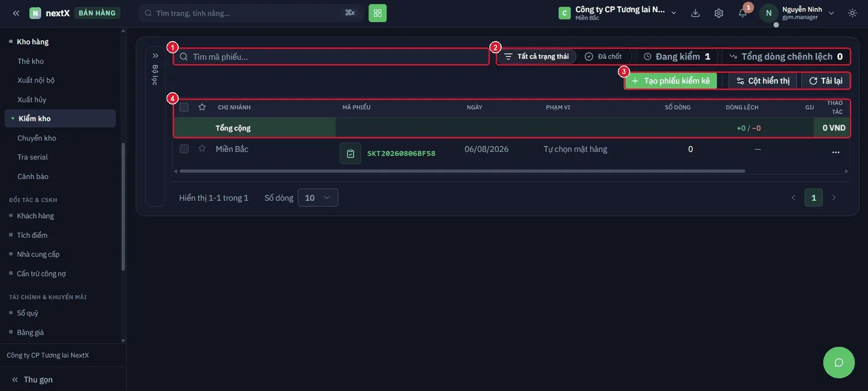Check the Miền Bắc row checkbox
This screenshot has width=868, height=391.
(x=184, y=149)
